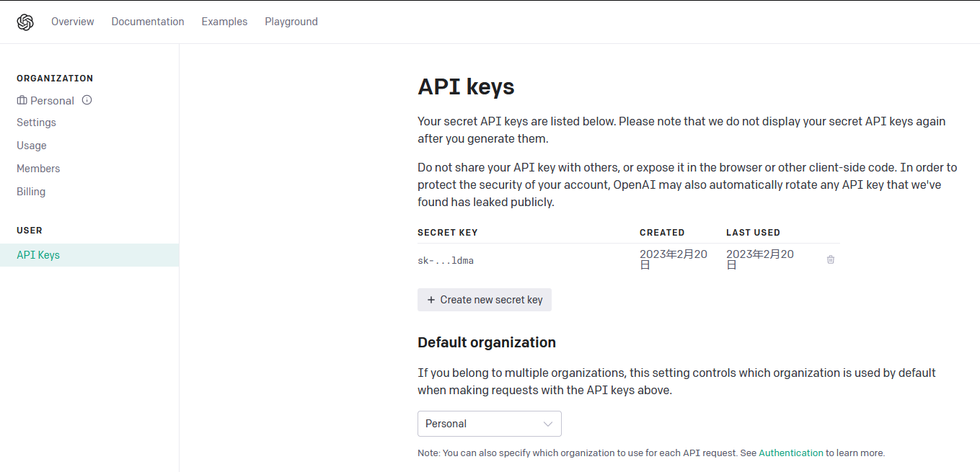Open Settings in the organization sidebar
Screen dimensions: 980x472
(36, 123)
